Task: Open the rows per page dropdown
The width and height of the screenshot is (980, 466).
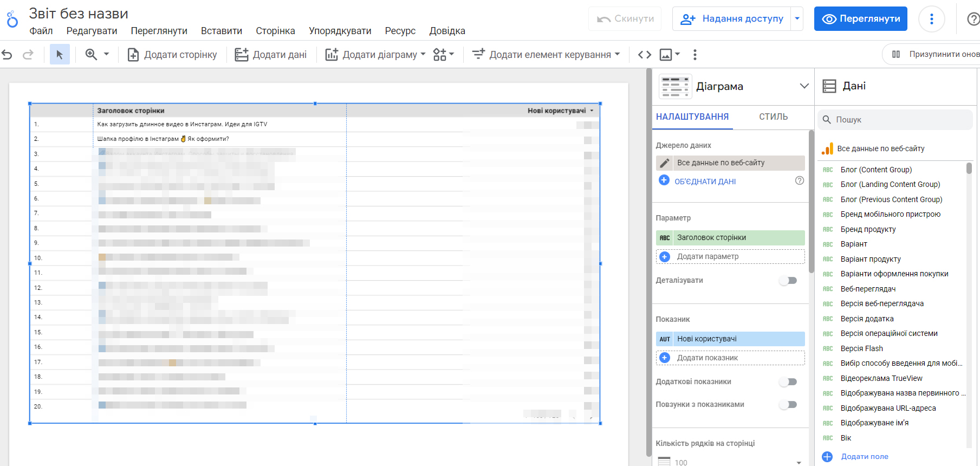Action: tap(799, 462)
